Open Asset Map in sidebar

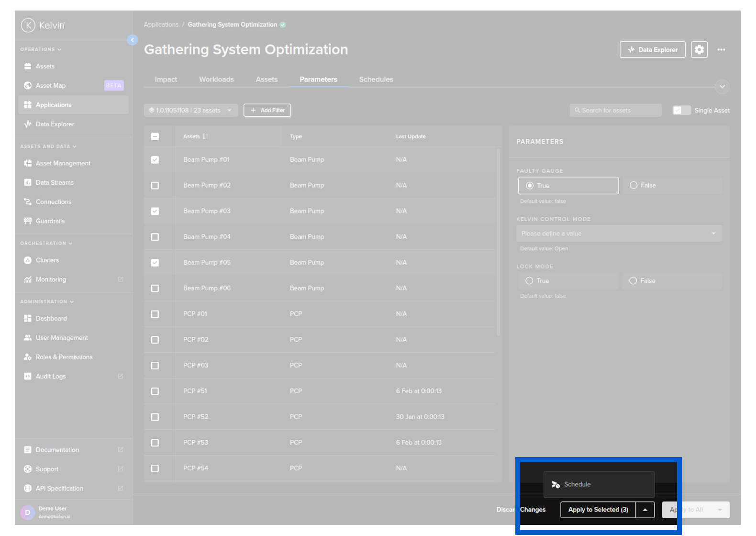click(51, 86)
